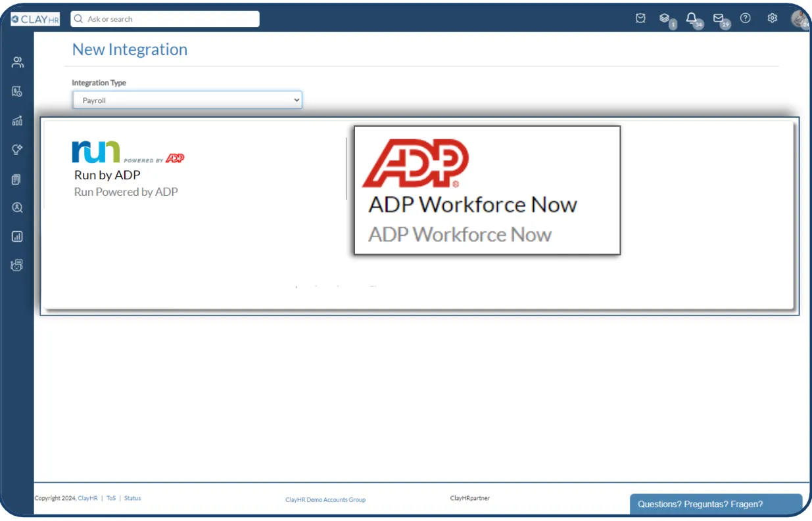Click the Run by ADP title
This screenshot has height=521, width=812.
[x=107, y=175]
